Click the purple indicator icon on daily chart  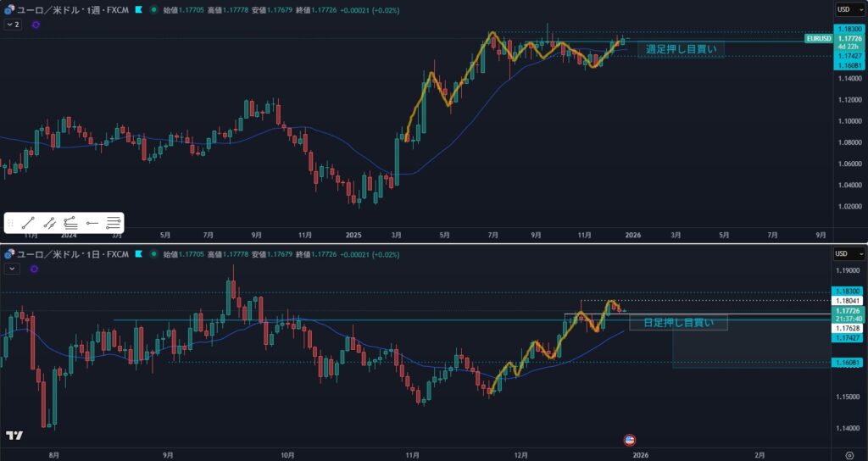coord(36,269)
